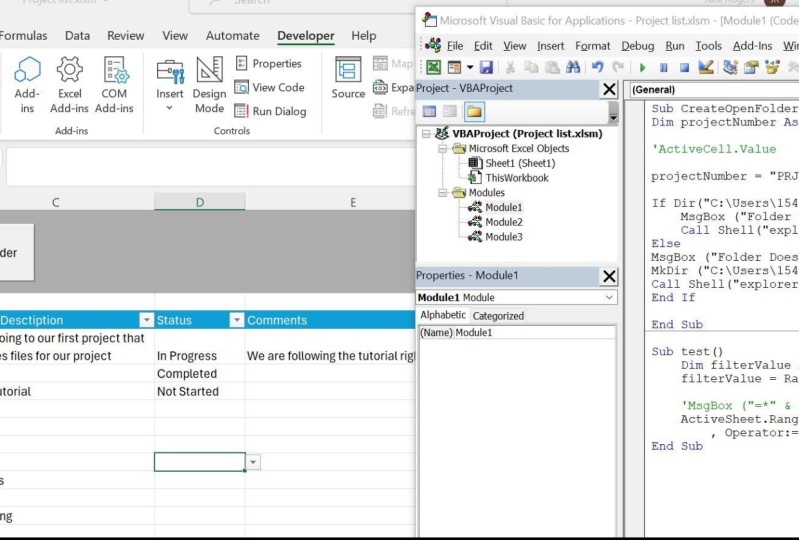This screenshot has width=799, height=540.
Task: Open the Description column filter dropdown
Action: 146,320
